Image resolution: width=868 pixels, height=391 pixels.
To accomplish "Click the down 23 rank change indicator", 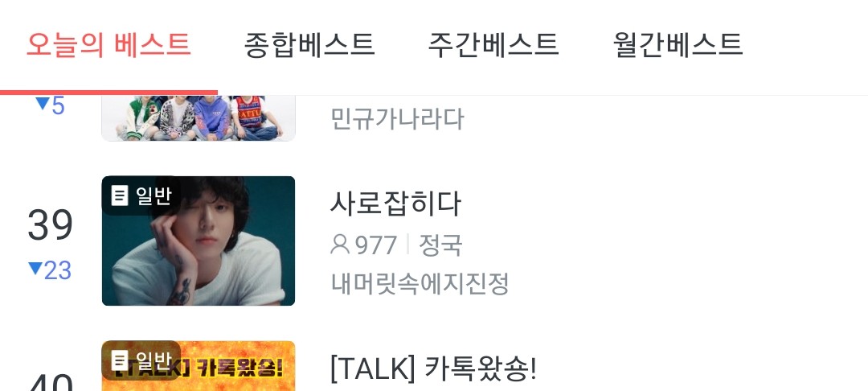I will tap(50, 270).
